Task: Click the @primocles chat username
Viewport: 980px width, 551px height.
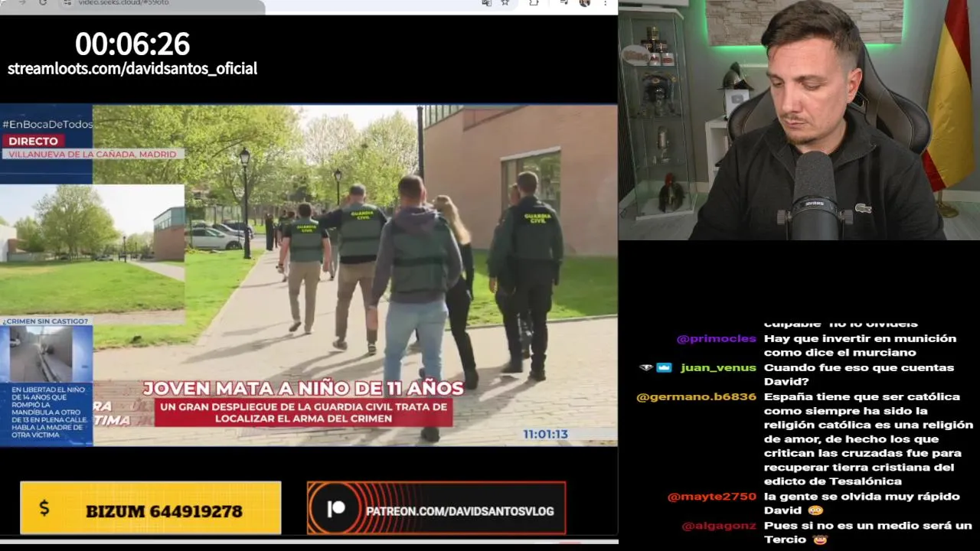Action: (x=716, y=338)
